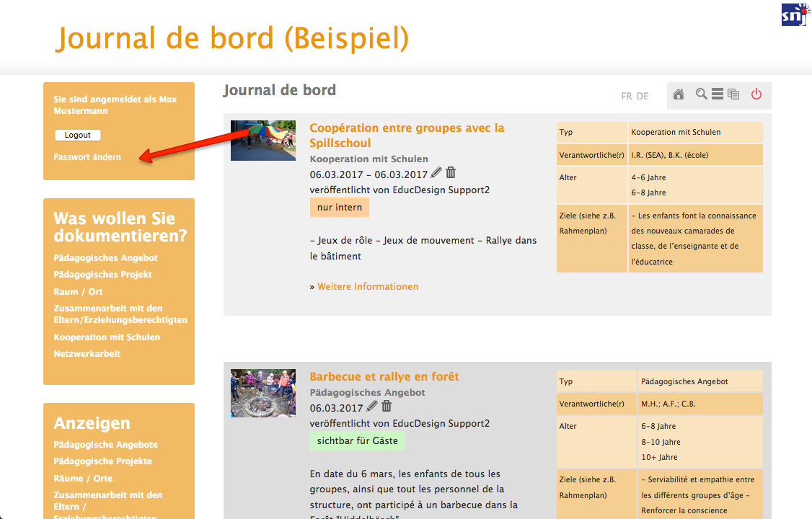
Task: Click the parachute game thumbnail image
Action: pos(262,140)
